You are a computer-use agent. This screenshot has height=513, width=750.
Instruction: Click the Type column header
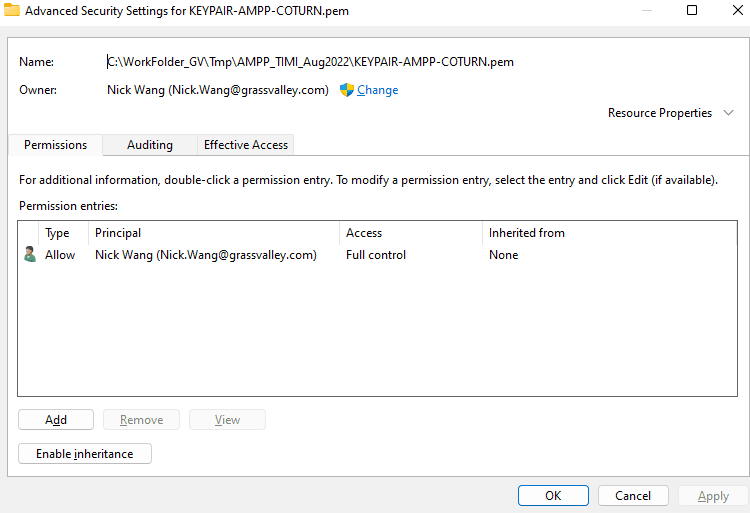[58, 233]
